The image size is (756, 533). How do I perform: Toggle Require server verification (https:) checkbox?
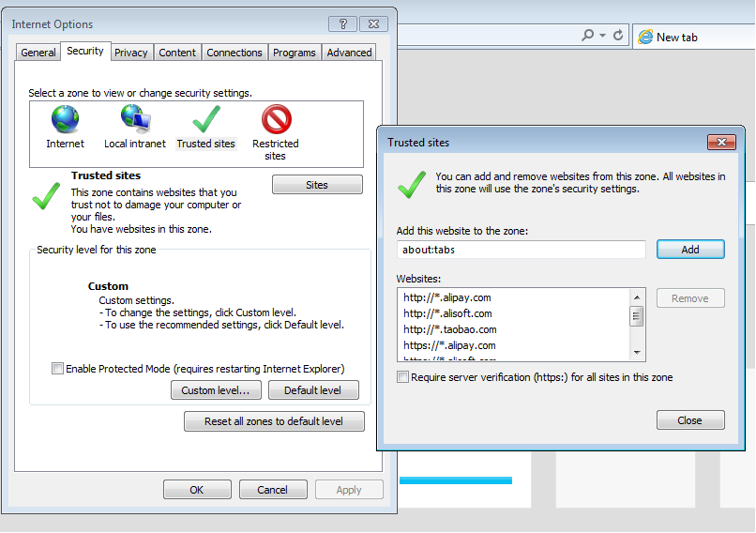pyautogui.click(x=402, y=376)
